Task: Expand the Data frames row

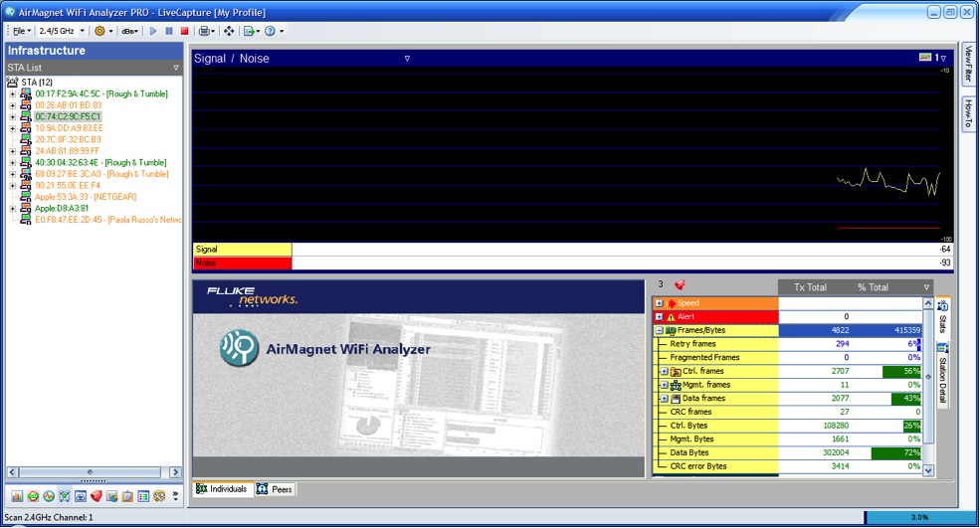Action: [x=665, y=399]
